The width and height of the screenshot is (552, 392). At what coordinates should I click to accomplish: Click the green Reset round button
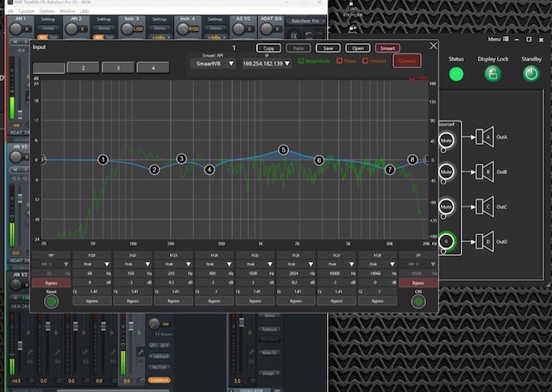pos(51,302)
